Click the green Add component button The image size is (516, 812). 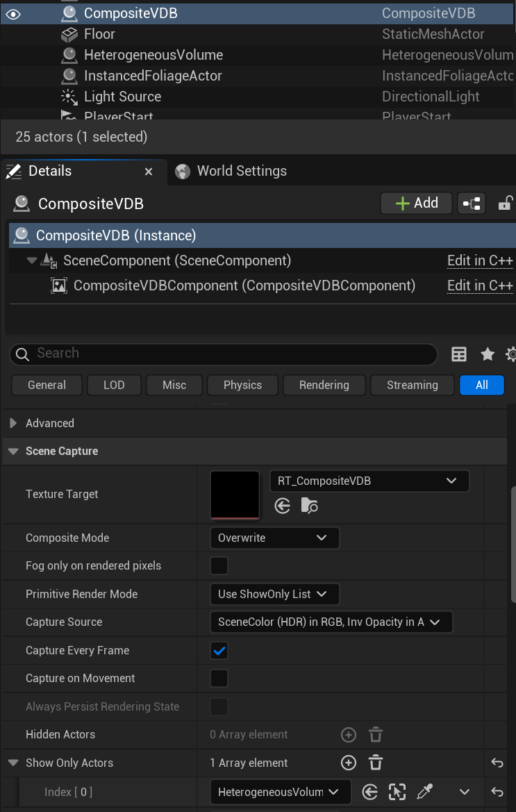coord(416,204)
